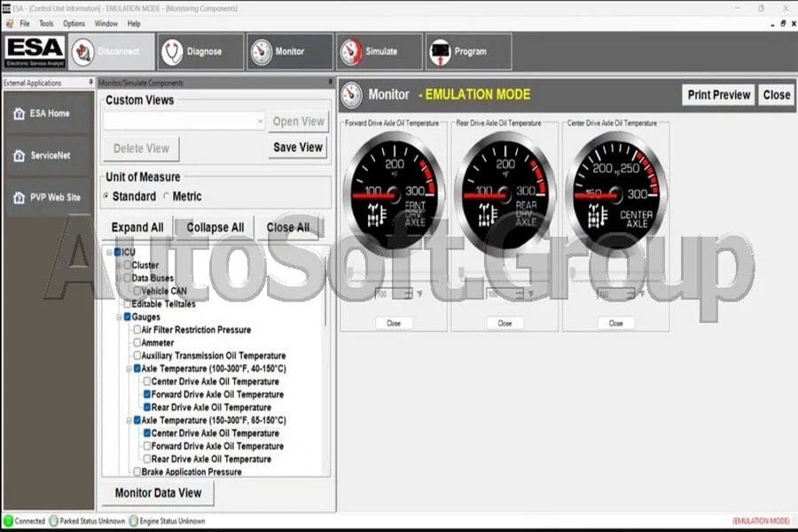This screenshot has height=532, width=798.
Task: Click the Close All button
Action: (x=288, y=228)
